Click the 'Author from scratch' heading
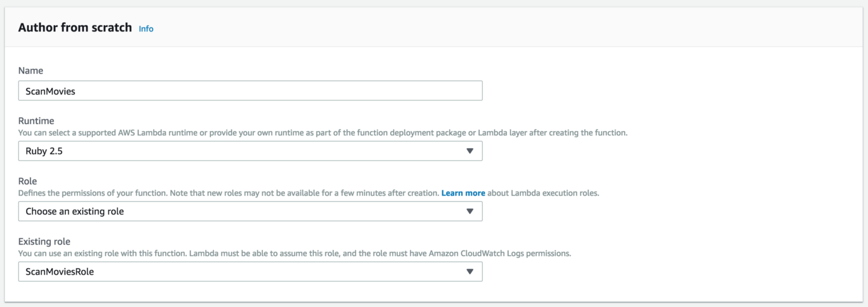 (75, 28)
